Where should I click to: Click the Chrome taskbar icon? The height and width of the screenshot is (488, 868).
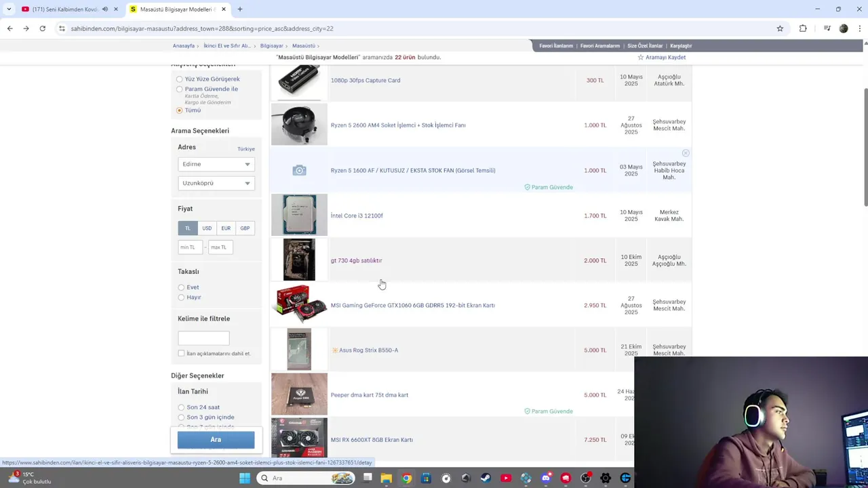click(x=406, y=478)
